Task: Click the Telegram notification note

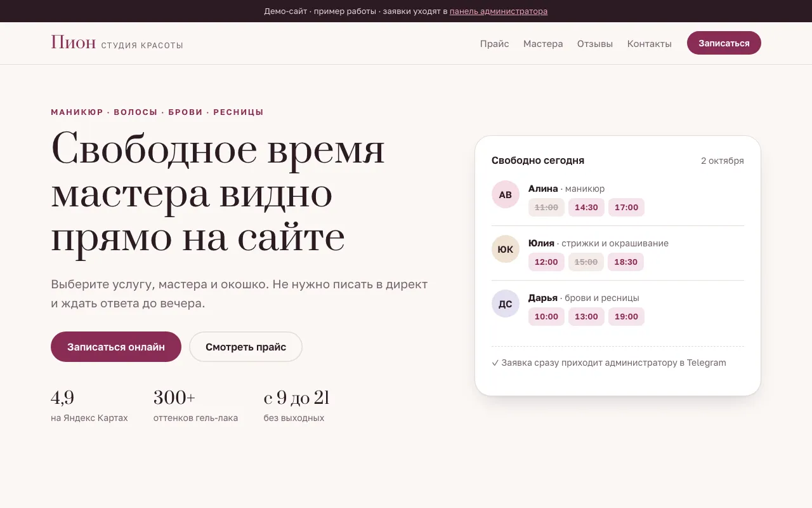Action: click(x=609, y=363)
